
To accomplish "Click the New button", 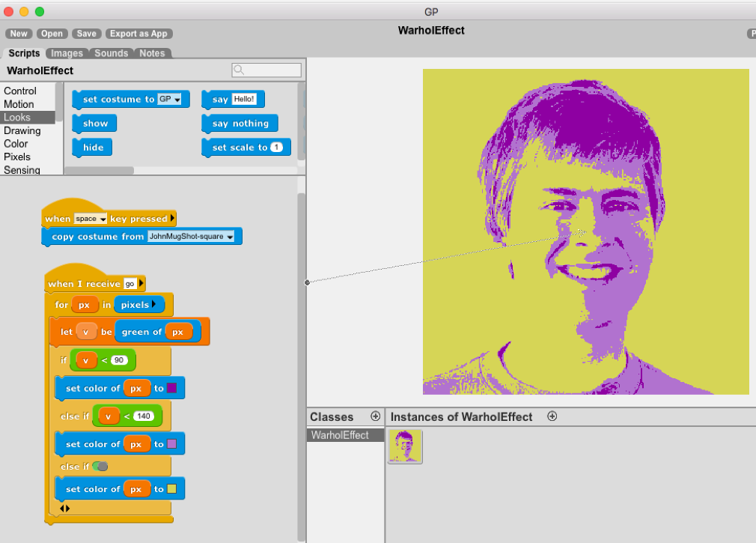I will pos(19,33).
